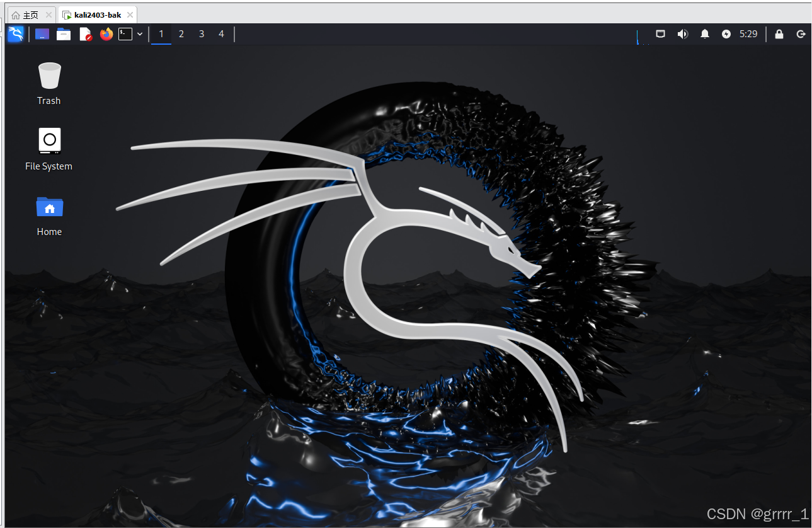Click the volume speaker icon
Image resolution: width=812 pixels, height=528 pixels.
[x=683, y=34]
